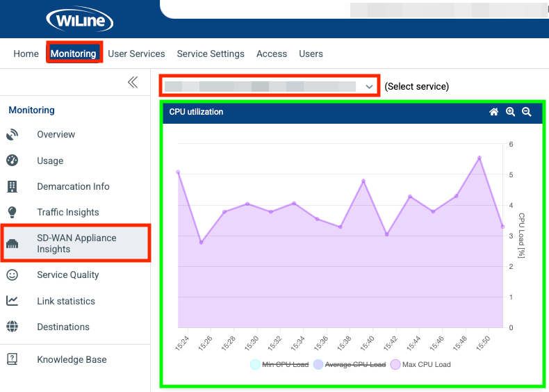Open the Users tab

[311, 54]
